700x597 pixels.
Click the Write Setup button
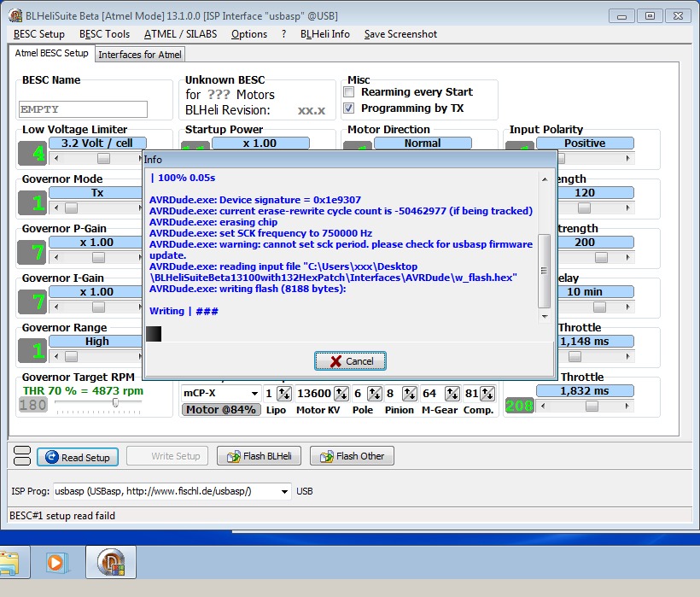click(x=167, y=456)
